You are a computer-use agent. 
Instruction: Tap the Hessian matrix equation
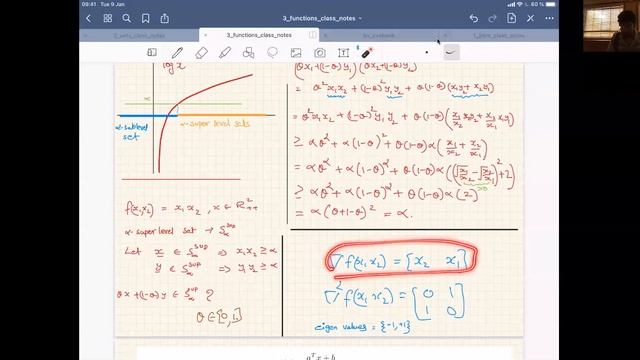394,300
